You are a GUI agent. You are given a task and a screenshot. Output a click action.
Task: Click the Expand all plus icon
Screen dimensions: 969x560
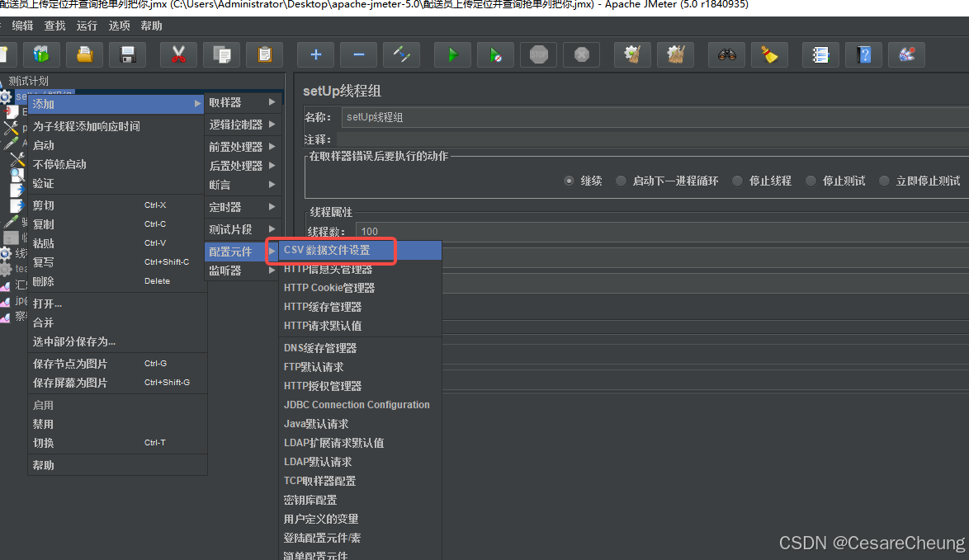tap(316, 55)
